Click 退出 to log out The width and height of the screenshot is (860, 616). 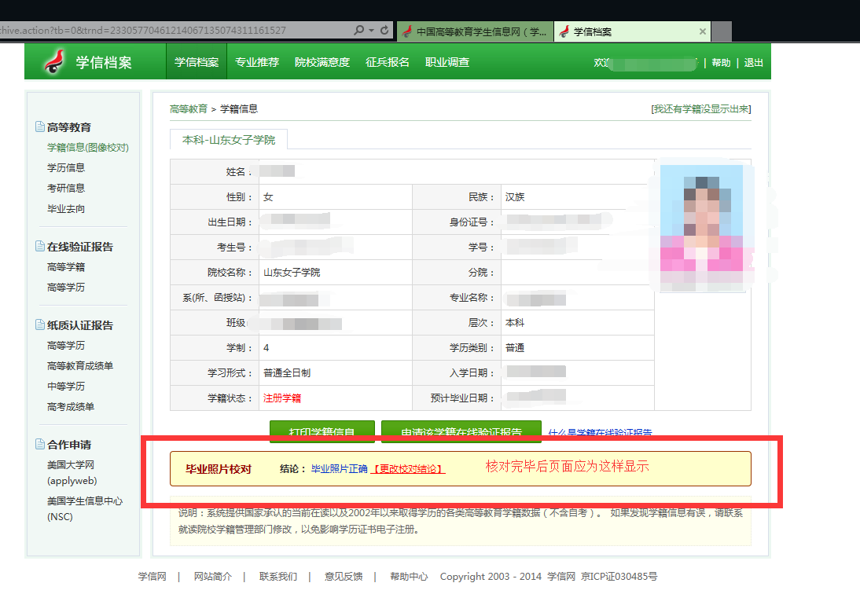point(754,63)
